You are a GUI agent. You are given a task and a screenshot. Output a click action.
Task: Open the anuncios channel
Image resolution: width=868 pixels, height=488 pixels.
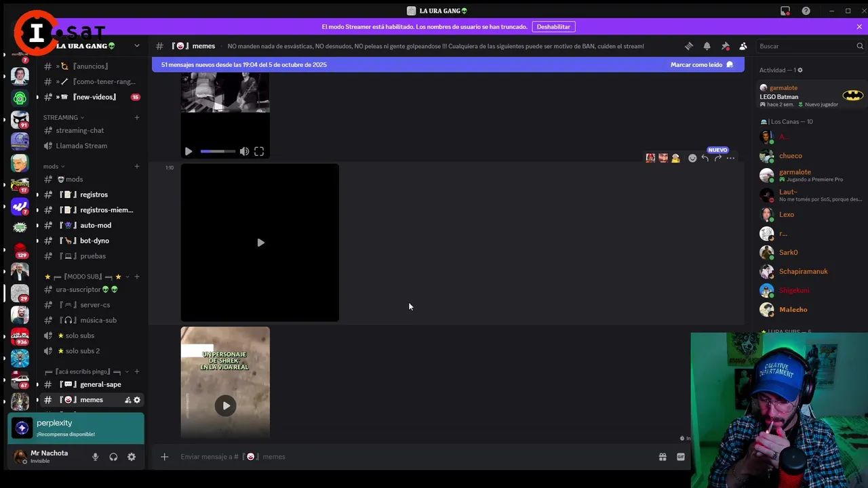pos(92,66)
